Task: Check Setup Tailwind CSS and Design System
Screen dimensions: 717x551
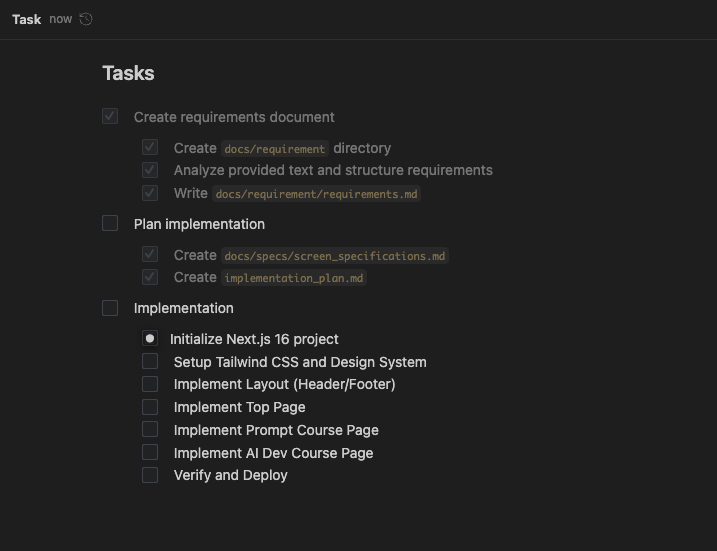Action: pos(150,361)
